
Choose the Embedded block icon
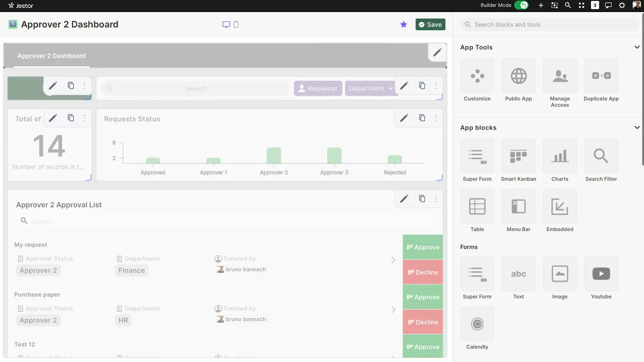559,206
